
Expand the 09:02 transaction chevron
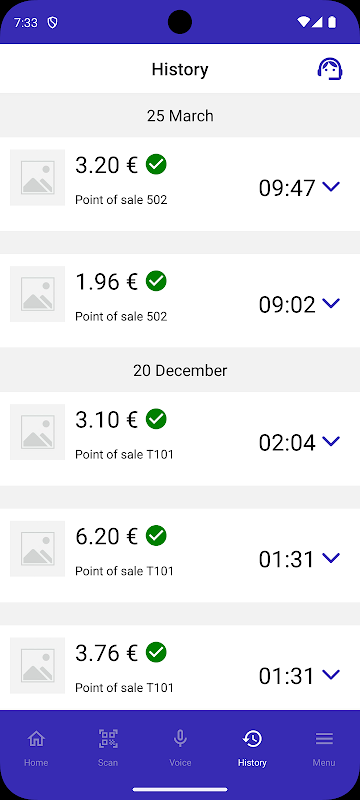pyautogui.click(x=331, y=303)
